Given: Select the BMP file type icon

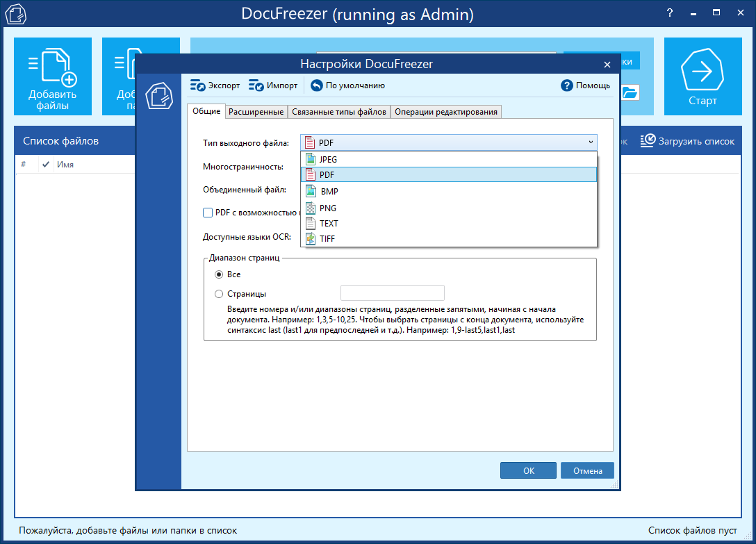Looking at the screenshot, I should [x=311, y=191].
